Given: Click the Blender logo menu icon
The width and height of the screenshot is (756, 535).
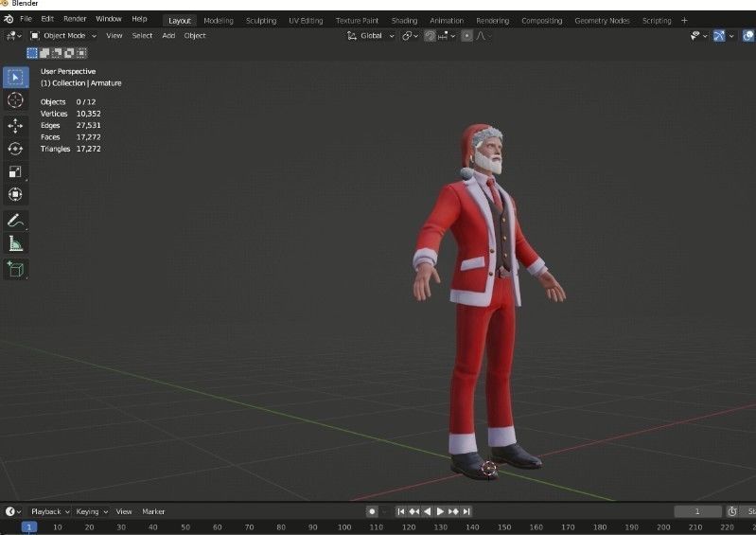Looking at the screenshot, I should coord(9,19).
